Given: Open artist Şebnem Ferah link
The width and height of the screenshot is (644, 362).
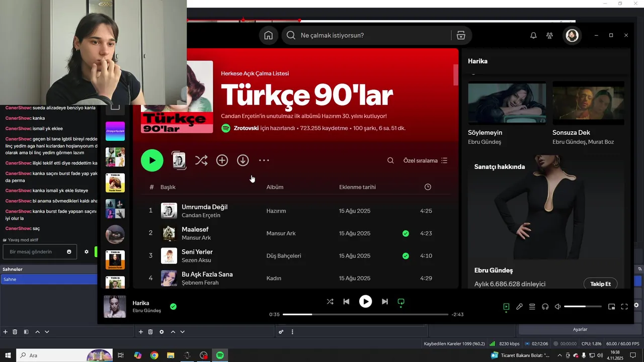Looking at the screenshot, I should (x=200, y=283).
